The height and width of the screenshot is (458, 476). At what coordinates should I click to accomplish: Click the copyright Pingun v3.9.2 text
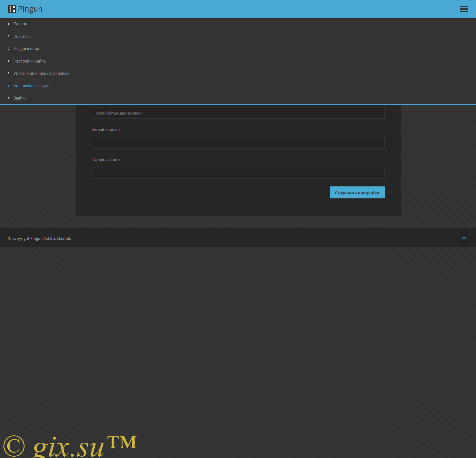[x=39, y=238]
